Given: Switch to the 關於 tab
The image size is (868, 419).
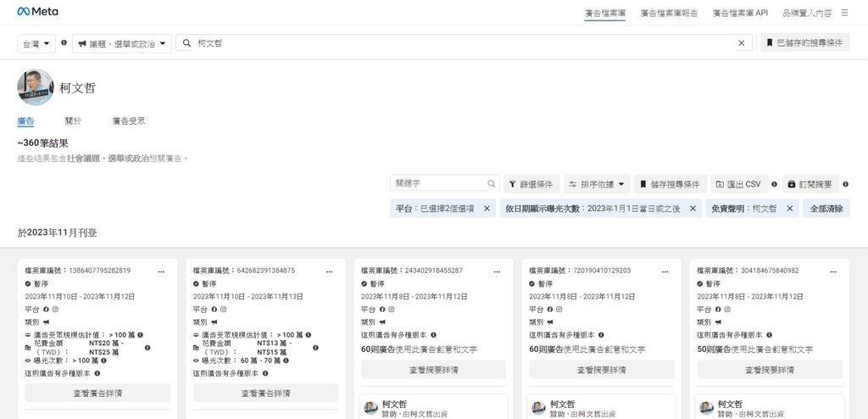Looking at the screenshot, I should 73,120.
